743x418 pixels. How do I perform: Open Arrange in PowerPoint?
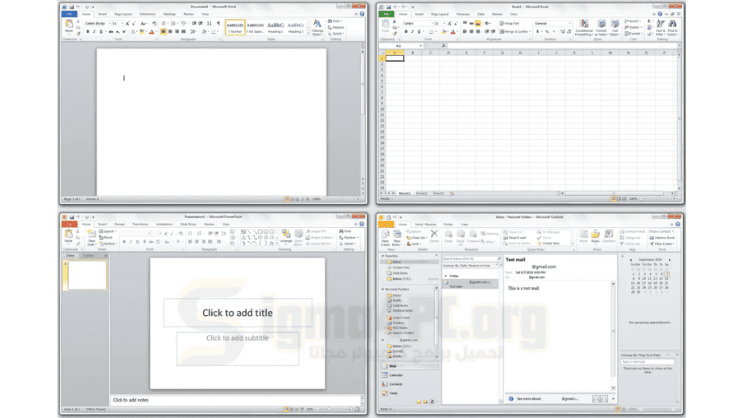coord(286,236)
